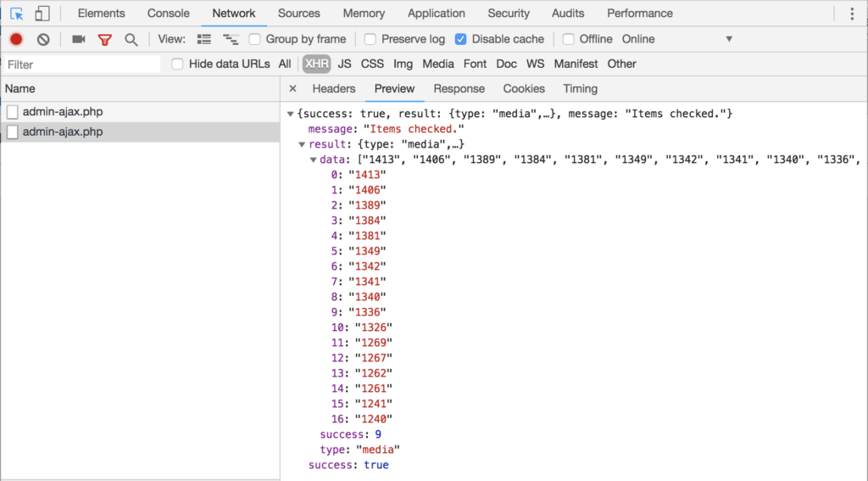Toggle the red filter funnel icon
Screen dimensions: 868x481
pyautogui.click(x=104, y=40)
